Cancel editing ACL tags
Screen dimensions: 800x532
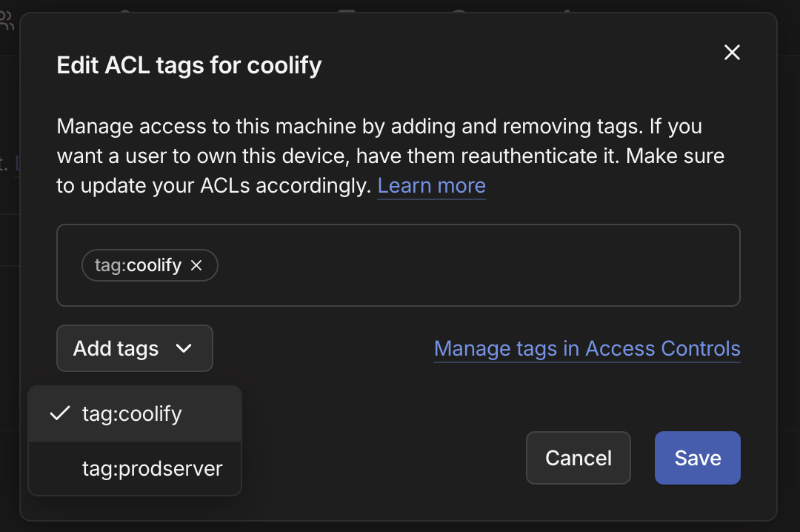578,458
